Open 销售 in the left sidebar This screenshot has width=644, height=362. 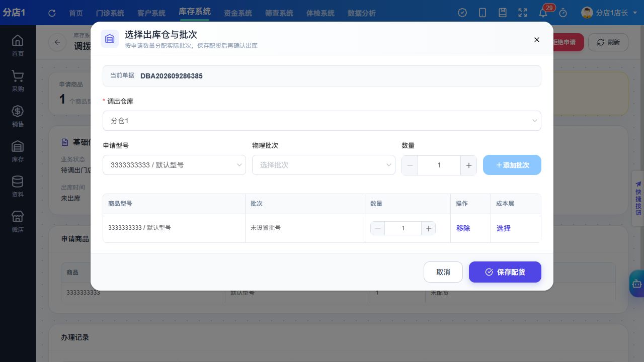pos(18,116)
